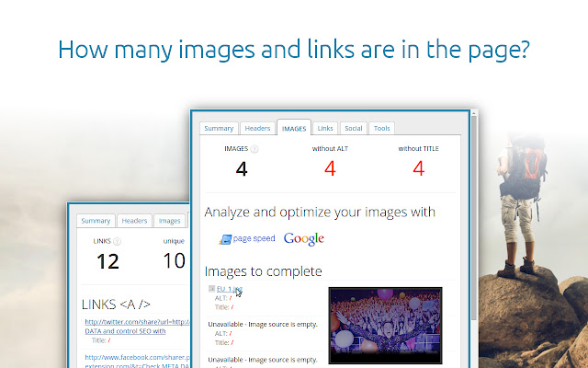
Task: Click the first 'Unavailable - Image source is empty.' entry
Action: click(263, 324)
